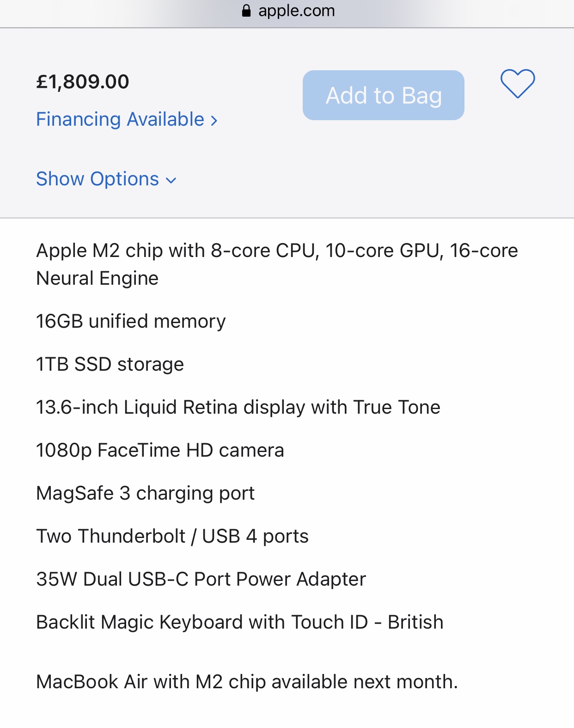Open the Financing Available link
574x728 pixels.
click(120, 119)
